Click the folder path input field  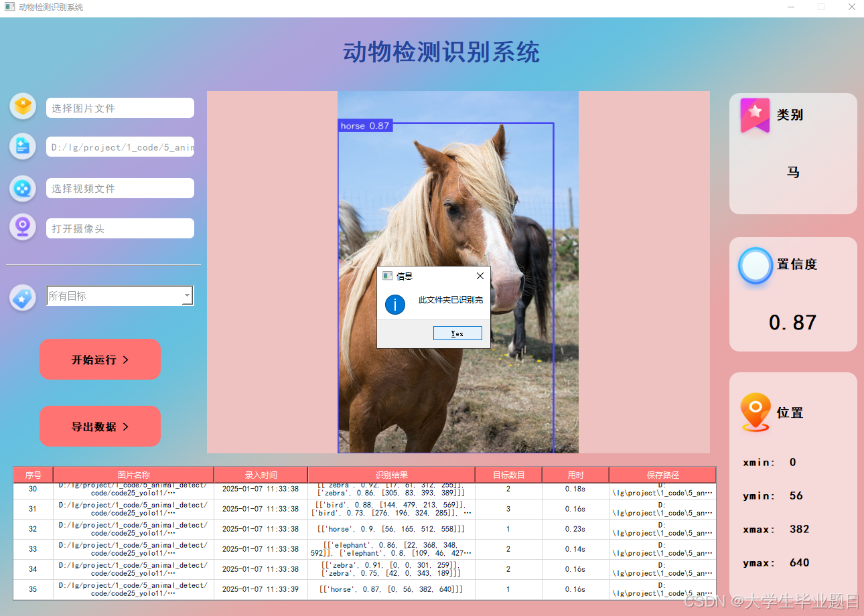(120, 147)
